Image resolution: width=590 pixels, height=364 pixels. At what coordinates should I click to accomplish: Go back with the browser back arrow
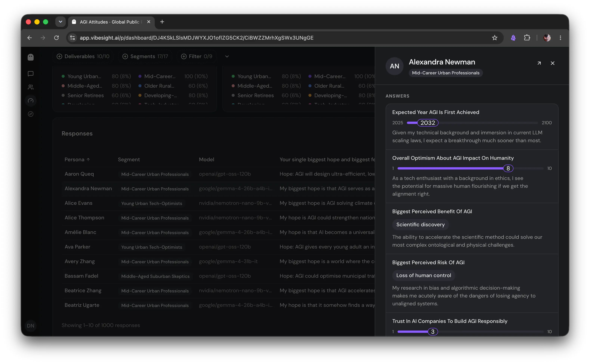(x=29, y=38)
